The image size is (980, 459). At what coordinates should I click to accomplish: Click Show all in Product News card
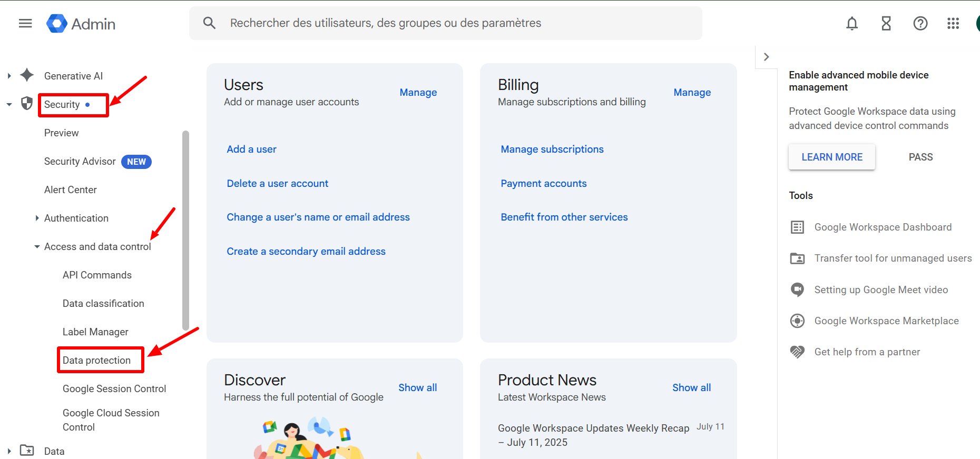pyautogui.click(x=691, y=387)
